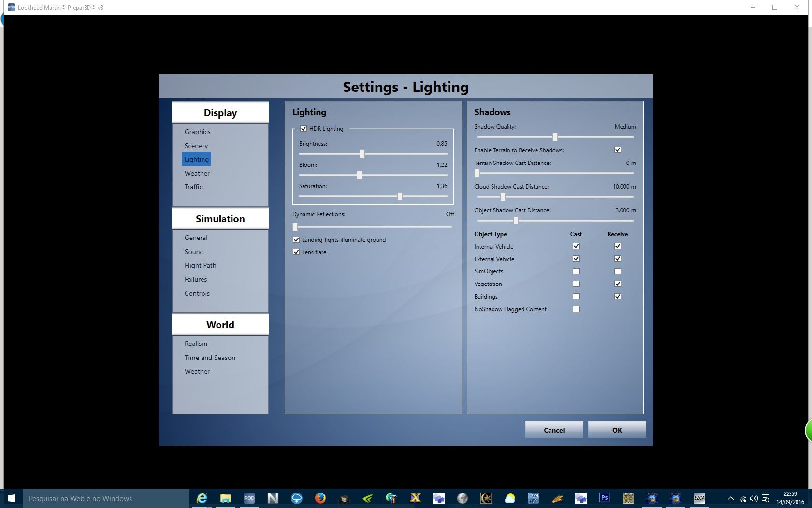Click the Display section header
The height and width of the screenshot is (508, 812).
click(x=220, y=113)
